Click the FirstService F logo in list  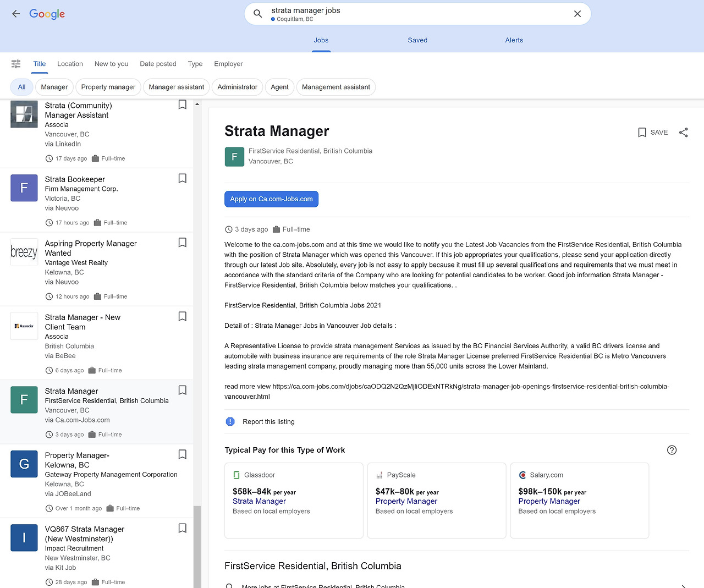click(x=24, y=399)
